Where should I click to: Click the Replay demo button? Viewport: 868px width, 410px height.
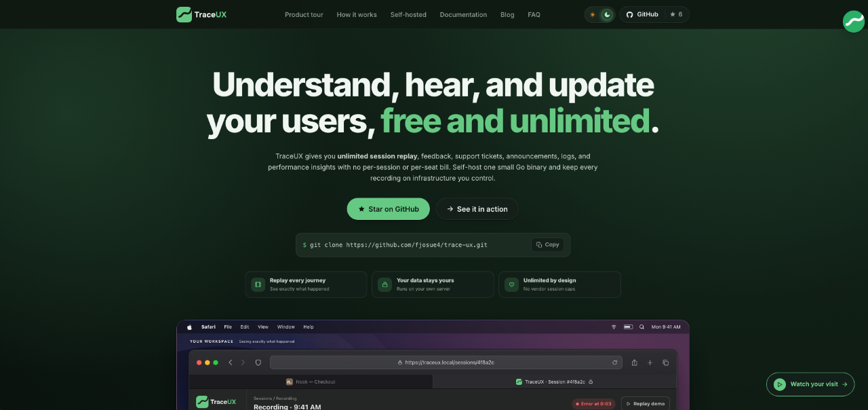click(x=645, y=403)
